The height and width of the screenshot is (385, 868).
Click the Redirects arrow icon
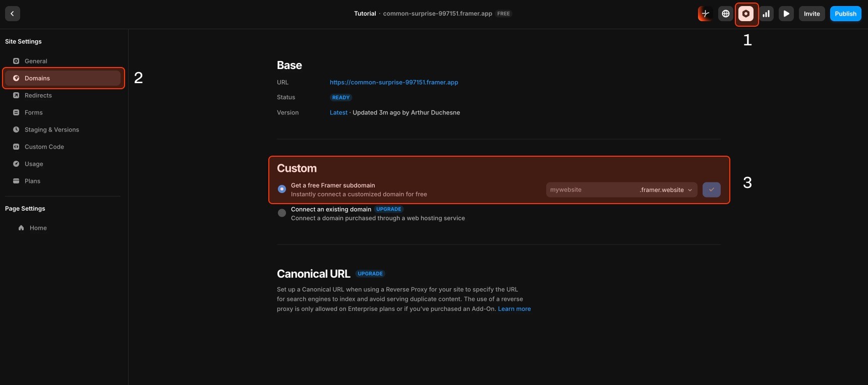16,95
